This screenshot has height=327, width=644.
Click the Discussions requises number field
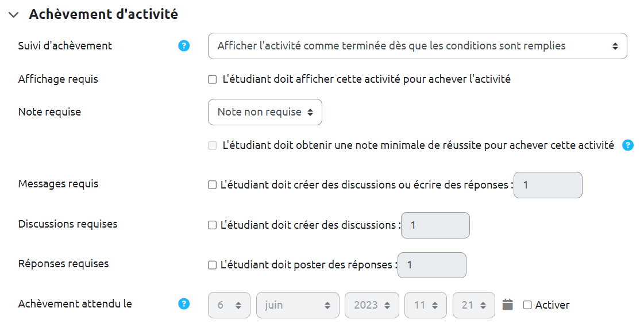(435, 225)
